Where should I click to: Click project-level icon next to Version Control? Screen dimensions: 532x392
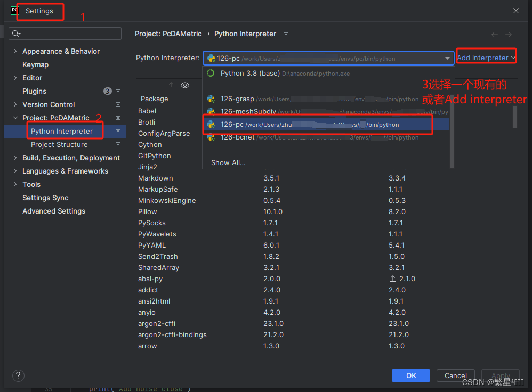(118, 104)
